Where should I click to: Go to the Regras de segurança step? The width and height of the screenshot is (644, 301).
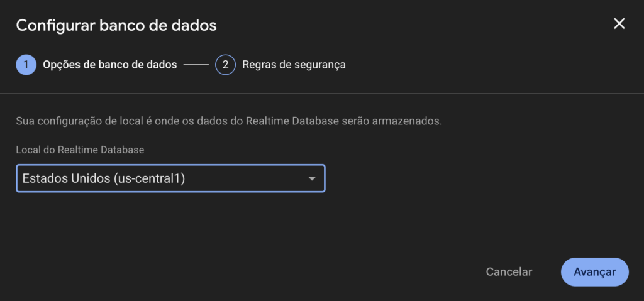294,65
